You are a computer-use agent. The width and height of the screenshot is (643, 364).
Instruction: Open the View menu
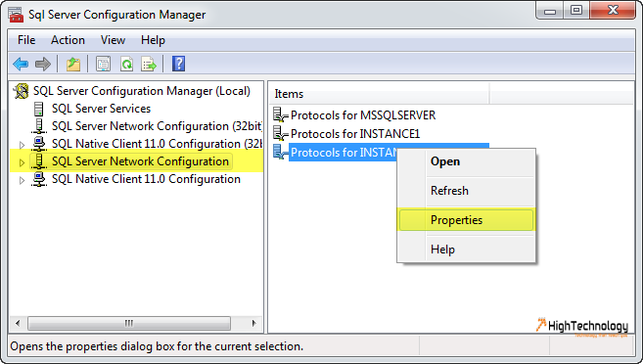[113, 40]
